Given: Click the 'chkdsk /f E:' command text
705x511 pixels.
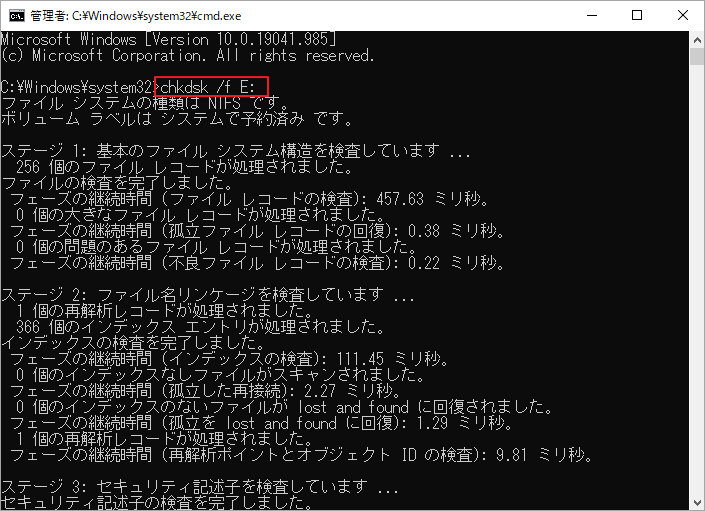Looking at the screenshot, I should point(207,87).
